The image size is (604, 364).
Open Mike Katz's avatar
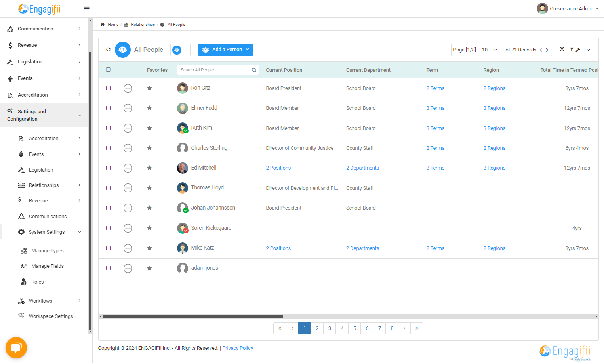tap(183, 248)
